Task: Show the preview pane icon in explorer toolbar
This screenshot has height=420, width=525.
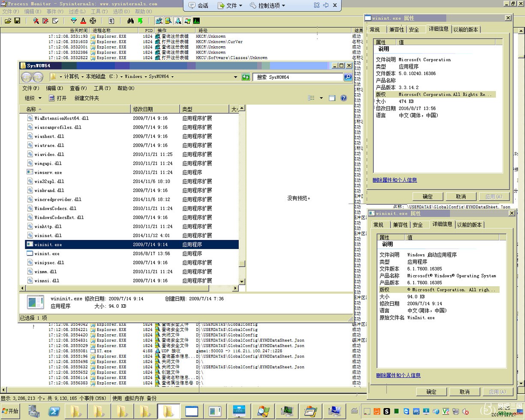Action: 332,98
